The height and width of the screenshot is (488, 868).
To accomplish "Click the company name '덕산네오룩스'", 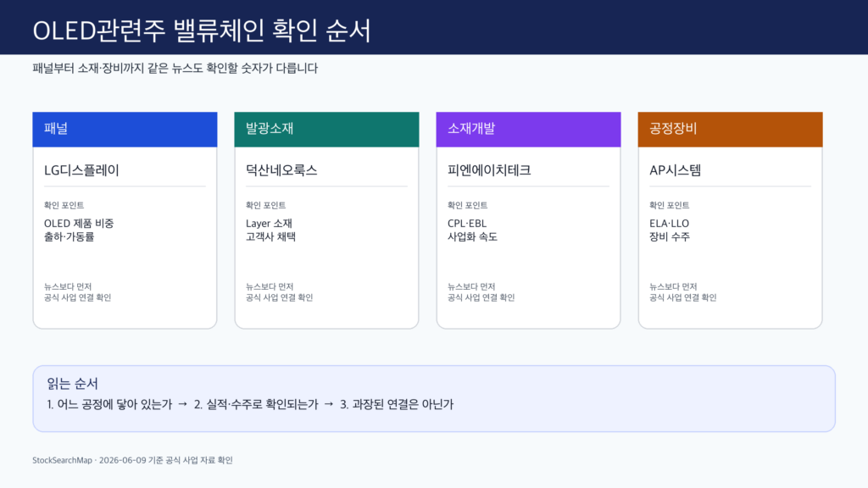I will tap(281, 170).
